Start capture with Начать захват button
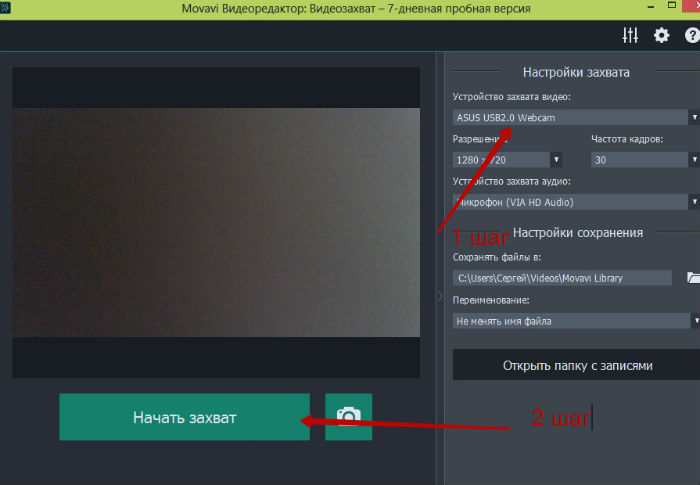The image size is (700, 485). [x=184, y=417]
